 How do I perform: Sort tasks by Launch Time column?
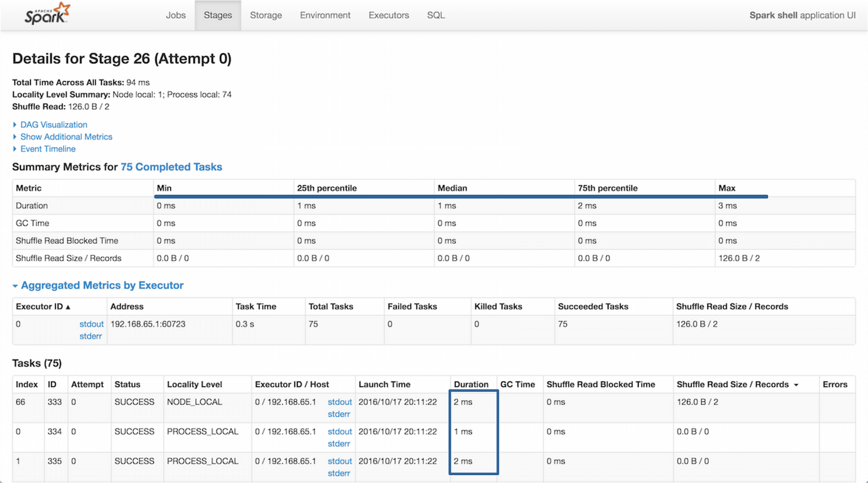click(385, 384)
